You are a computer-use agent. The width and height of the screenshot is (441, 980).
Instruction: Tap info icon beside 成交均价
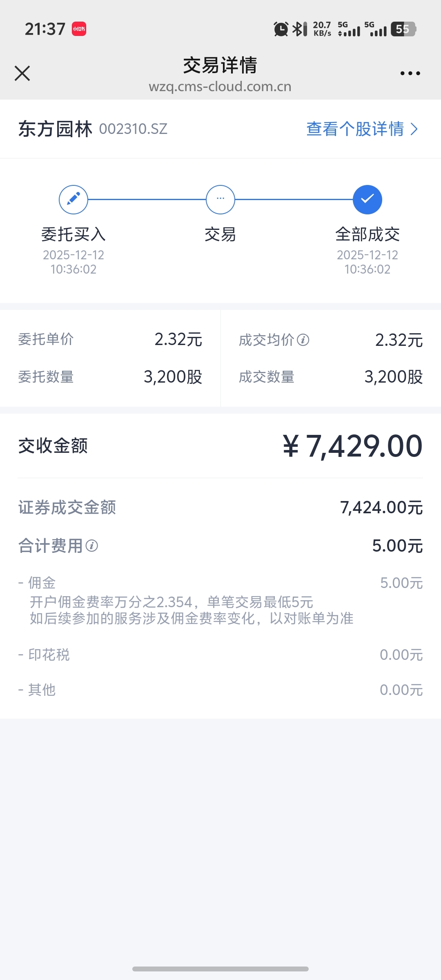[303, 340]
